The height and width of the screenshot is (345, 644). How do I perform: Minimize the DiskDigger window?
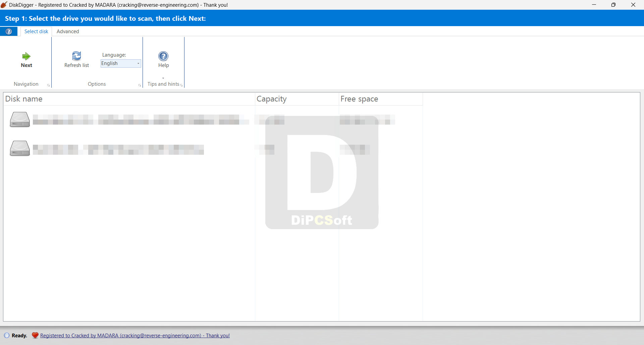coord(594,5)
